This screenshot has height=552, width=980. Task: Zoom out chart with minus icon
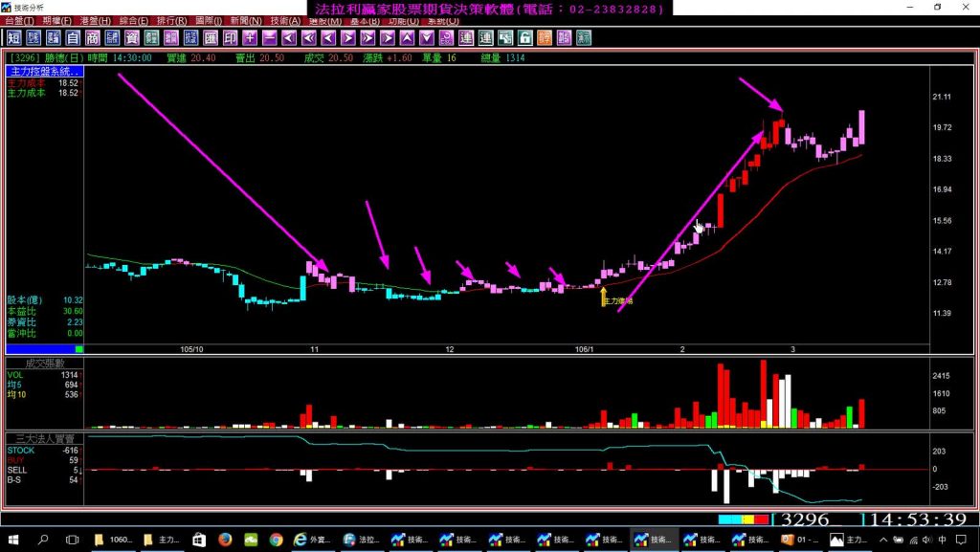[x=269, y=38]
